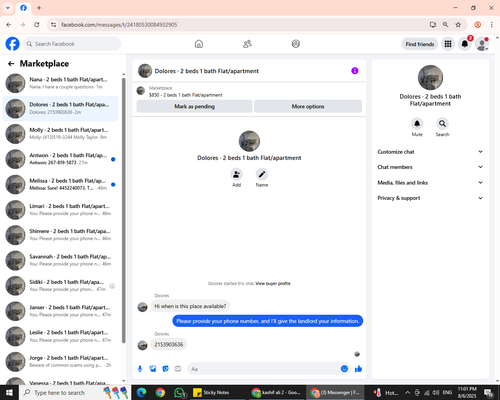Expand Media, files and links section
The height and width of the screenshot is (400, 500).
[x=430, y=182]
